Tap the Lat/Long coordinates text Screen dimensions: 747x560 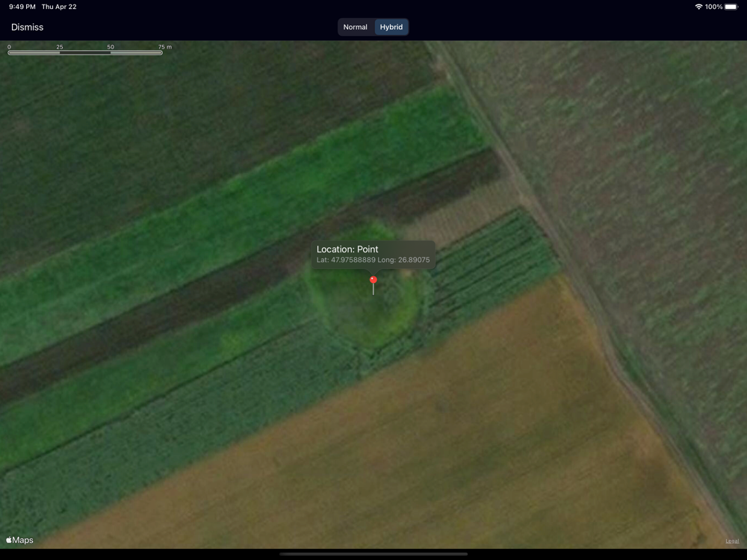pyautogui.click(x=373, y=260)
